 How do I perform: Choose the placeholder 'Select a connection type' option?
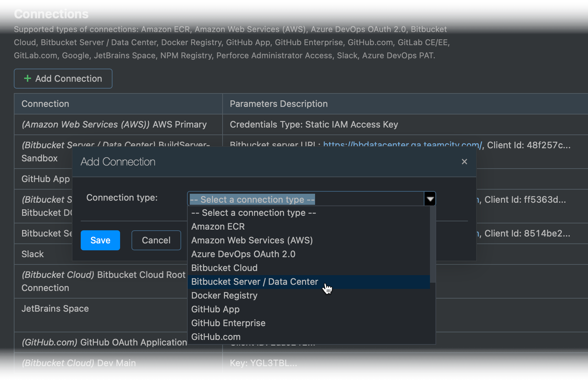click(x=254, y=213)
